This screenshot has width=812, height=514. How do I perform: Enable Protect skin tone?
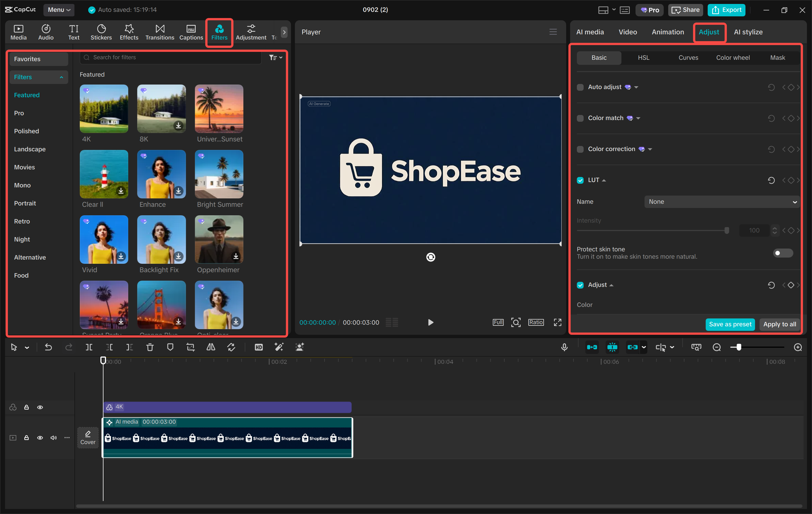coord(783,253)
